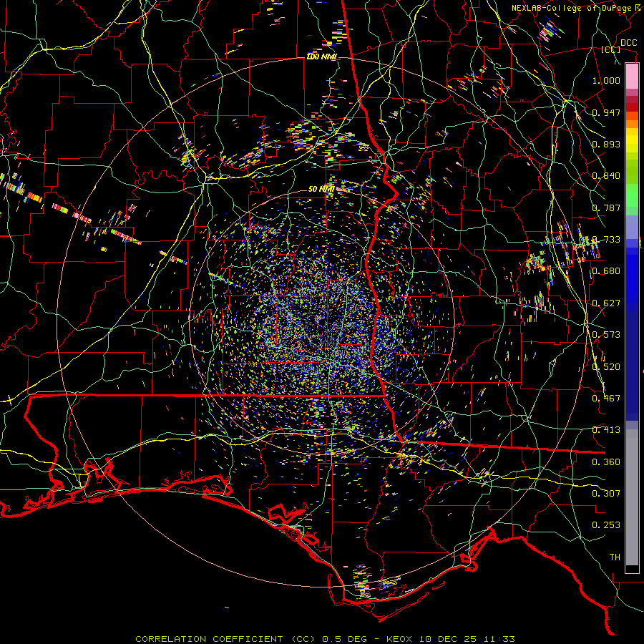Click the 0.627 scale value
644x644 pixels.
tap(606, 303)
